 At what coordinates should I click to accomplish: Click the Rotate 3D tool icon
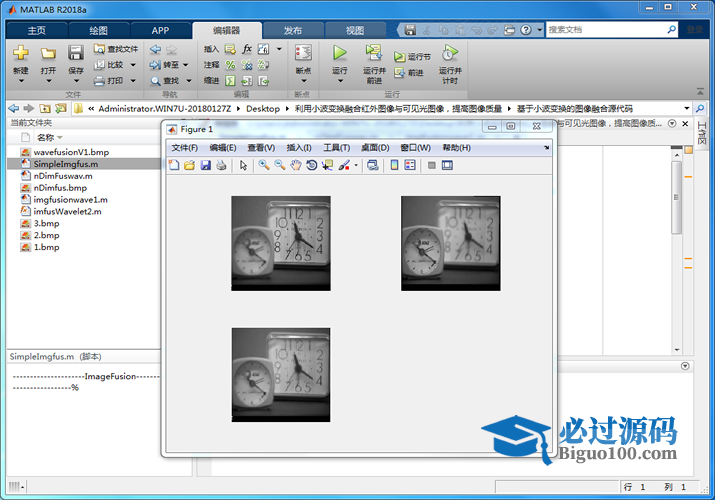point(311,165)
